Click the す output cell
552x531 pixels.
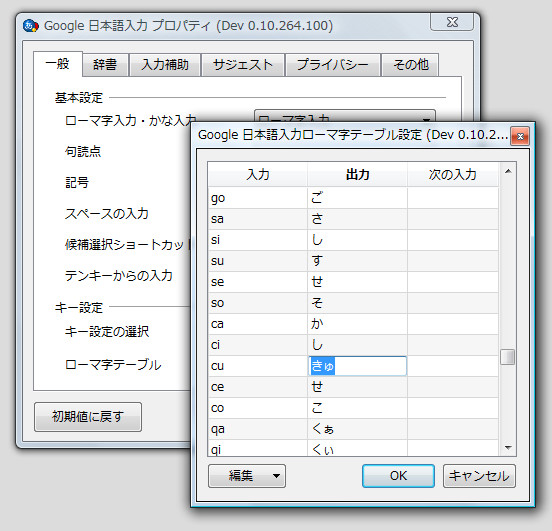pyautogui.click(x=357, y=261)
